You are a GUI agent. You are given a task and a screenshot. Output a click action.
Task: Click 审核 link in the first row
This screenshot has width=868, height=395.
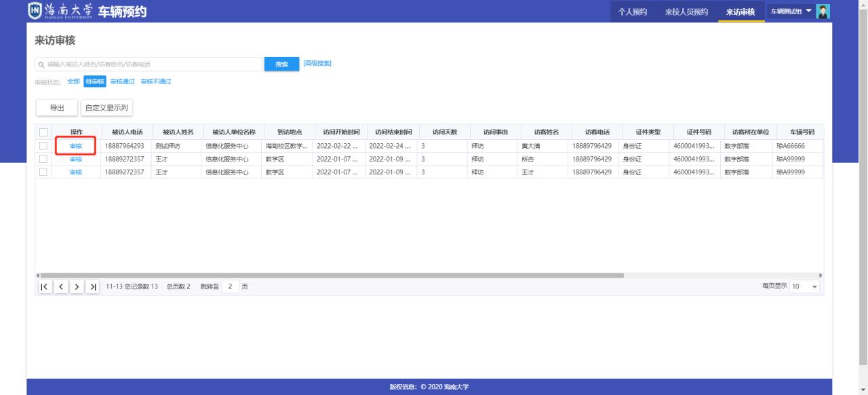pyautogui.click(x=75, y=146)
